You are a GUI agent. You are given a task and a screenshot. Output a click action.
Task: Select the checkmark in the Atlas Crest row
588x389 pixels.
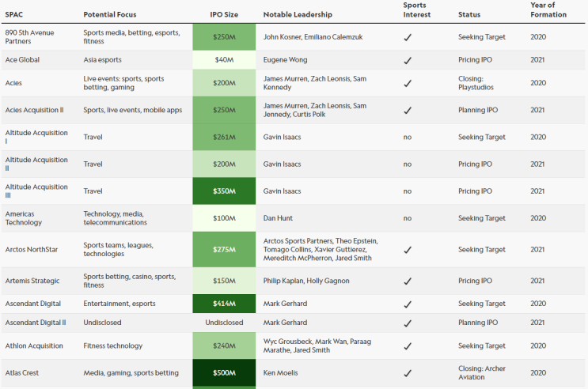408,373
